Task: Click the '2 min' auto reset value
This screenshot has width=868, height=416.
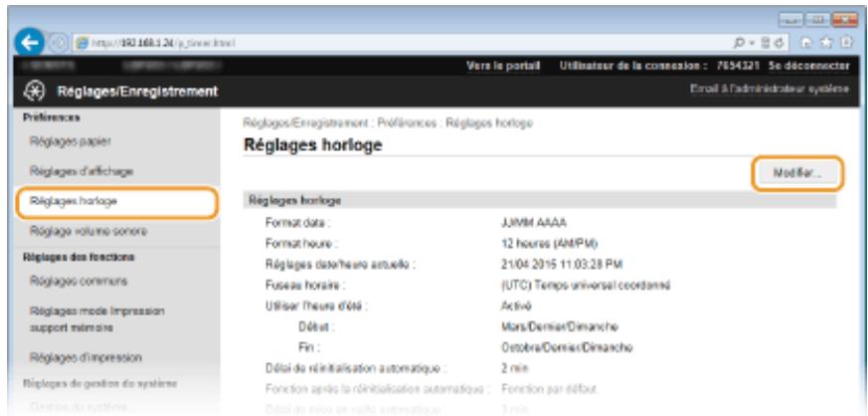Action: point(514,368)
